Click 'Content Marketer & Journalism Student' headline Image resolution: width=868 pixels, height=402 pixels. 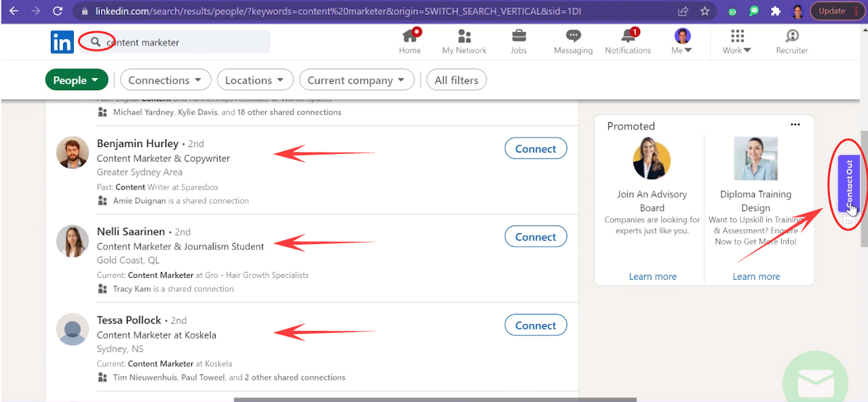point(180,246)
